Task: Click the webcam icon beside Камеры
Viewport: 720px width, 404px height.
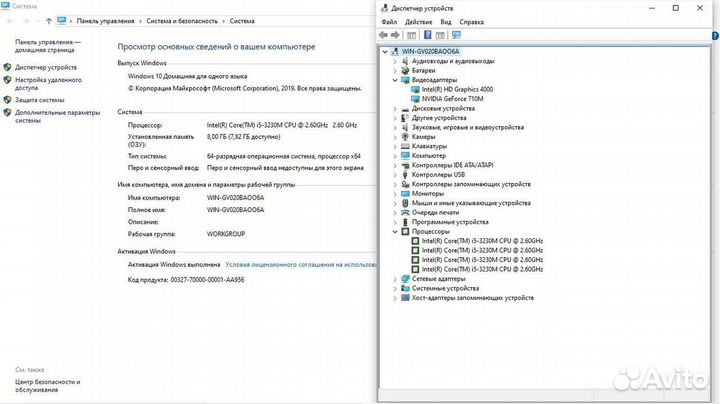Action: pyautogui.click(x=405, y=137)
